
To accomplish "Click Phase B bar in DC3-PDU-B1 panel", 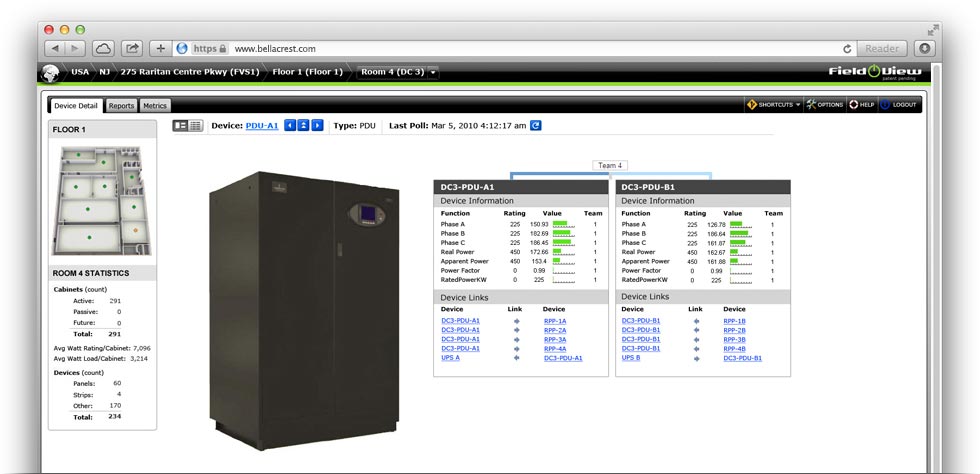I will point(741,233).
